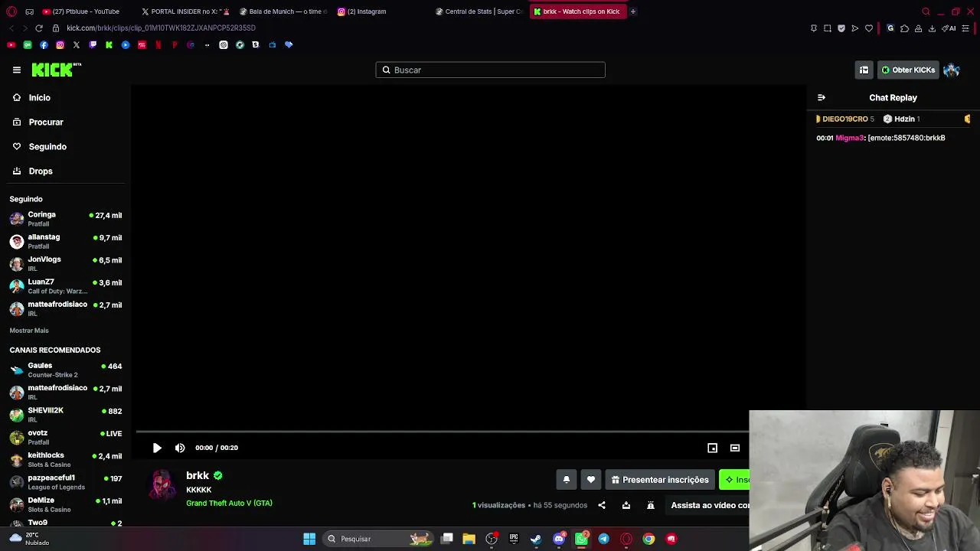Image resolution: width=980 pixels, height=551 pixels.
Task: Open the JonVlogs channel
Action: click(x=65, y=263)
